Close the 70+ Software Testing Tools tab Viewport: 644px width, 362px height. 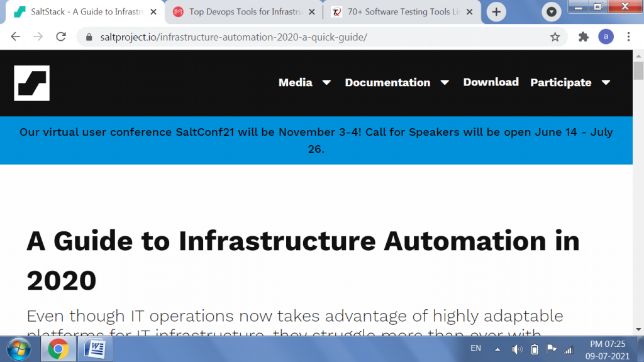click(x=469, y=12)
